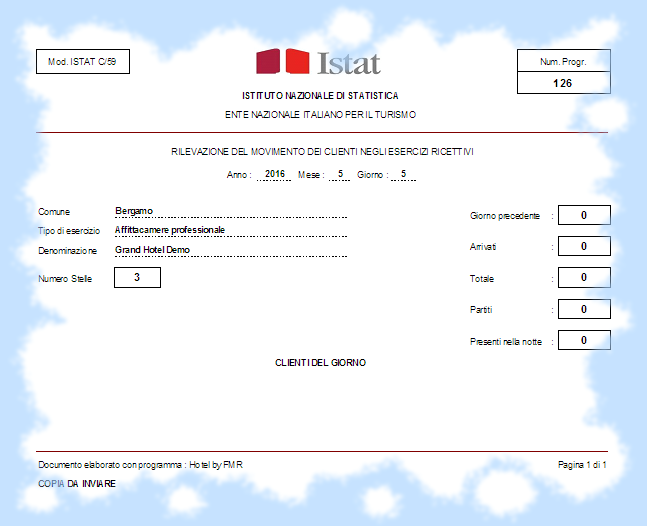Viewport: 647px width, 526px height.
Task: Click the Giorno precedente value box
Action: pos(584,215)
